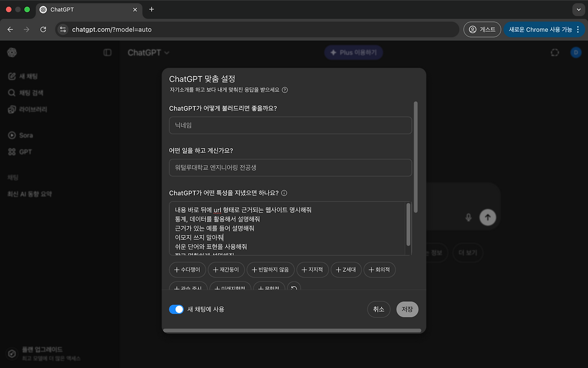The height and width of the screenshot is (368, 588).
Task: Expand the tab search chevron in Chrome
Action: click(579, 9)
